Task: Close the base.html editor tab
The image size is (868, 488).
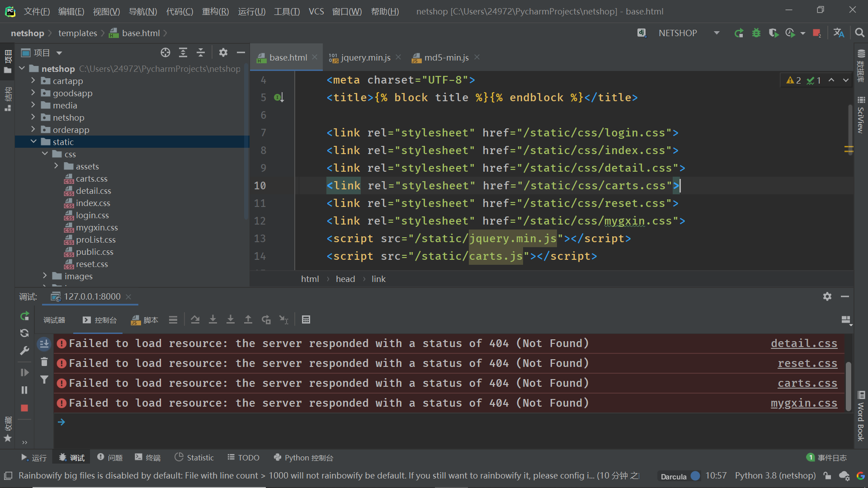Action: pyautogui.click(x=315, y=57)
